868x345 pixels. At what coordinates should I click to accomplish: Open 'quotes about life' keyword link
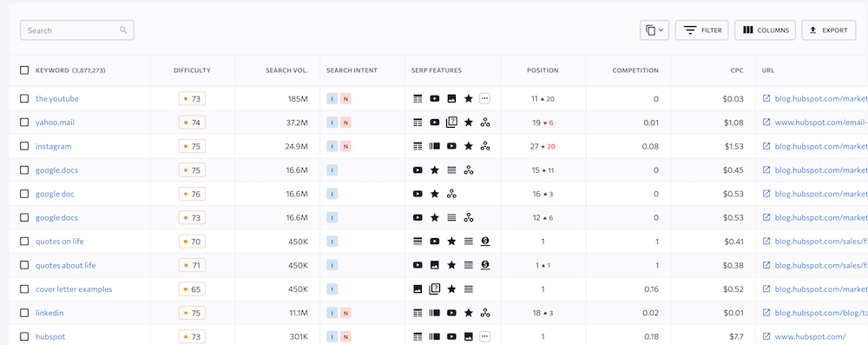[65, 265]
